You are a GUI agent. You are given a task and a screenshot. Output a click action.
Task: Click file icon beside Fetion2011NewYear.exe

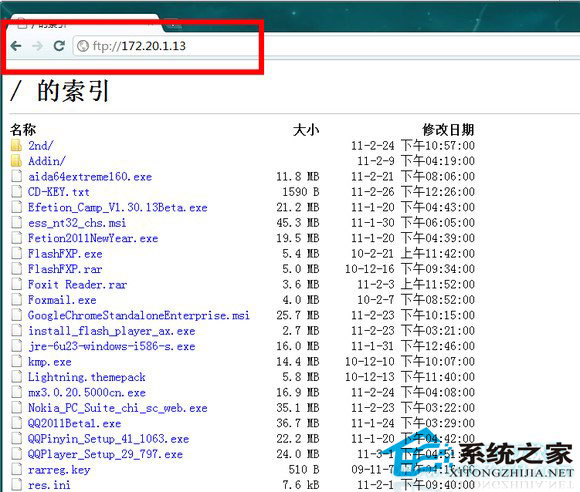(x=16, y=238)
